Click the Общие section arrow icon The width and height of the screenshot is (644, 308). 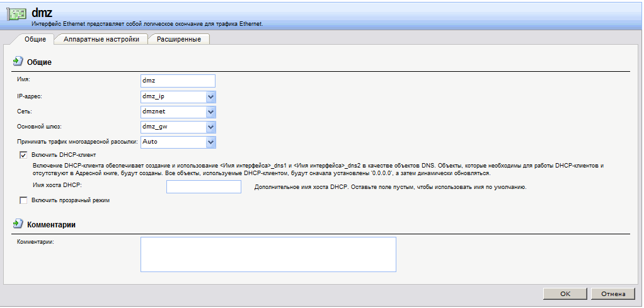point(18,61)
